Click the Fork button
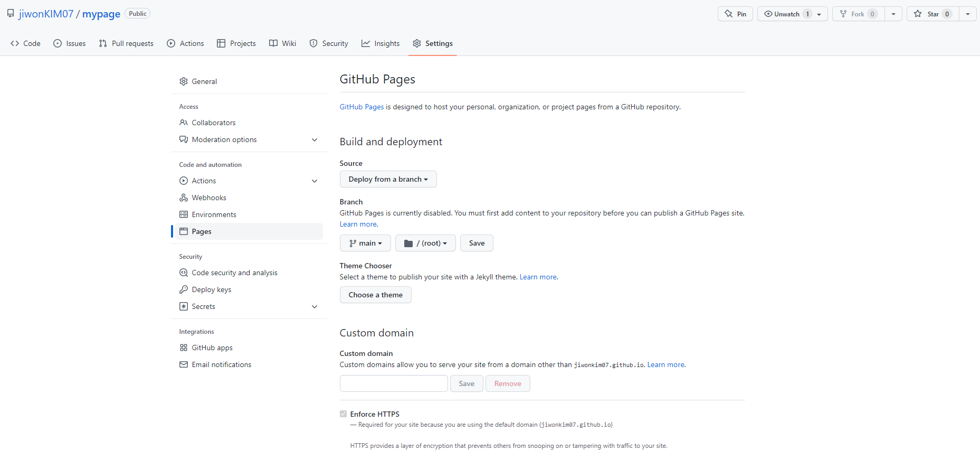The width and height of the screenshot is (980, 450). coord(859,14)
